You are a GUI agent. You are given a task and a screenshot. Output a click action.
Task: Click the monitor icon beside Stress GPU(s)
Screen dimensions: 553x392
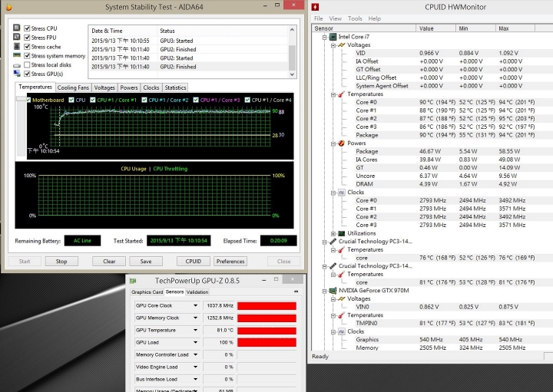click(x=16, y=74)
